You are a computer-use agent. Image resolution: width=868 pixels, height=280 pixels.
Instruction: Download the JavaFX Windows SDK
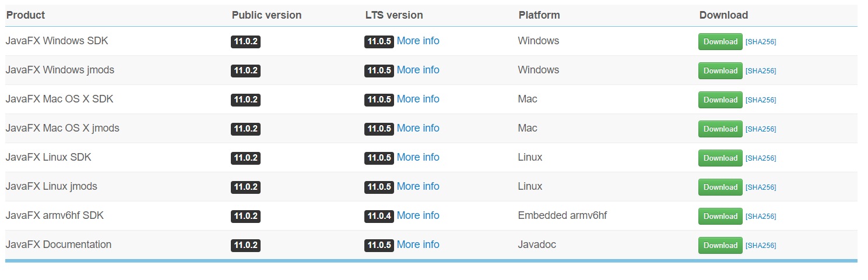720,42
